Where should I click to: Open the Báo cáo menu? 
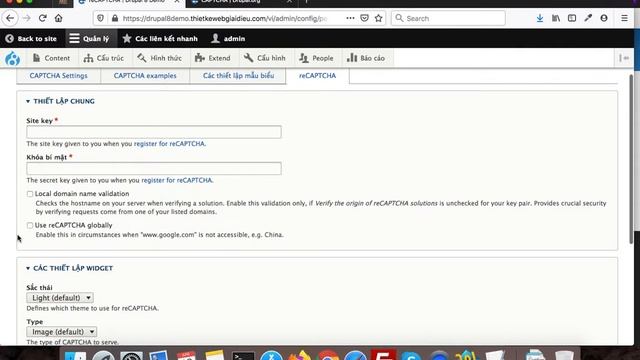tap(366, 58)
